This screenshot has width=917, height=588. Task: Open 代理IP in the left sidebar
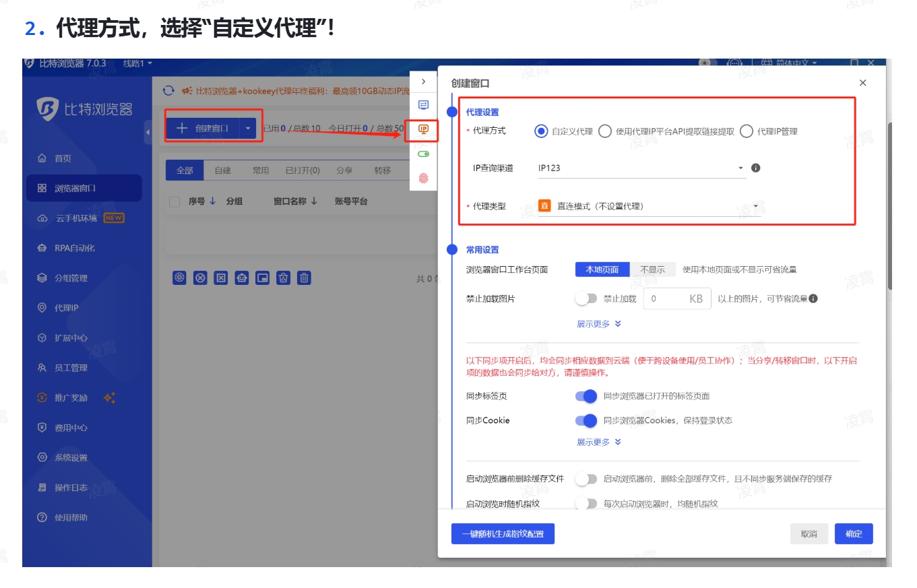pyautogui.click(x=66, y=308)
